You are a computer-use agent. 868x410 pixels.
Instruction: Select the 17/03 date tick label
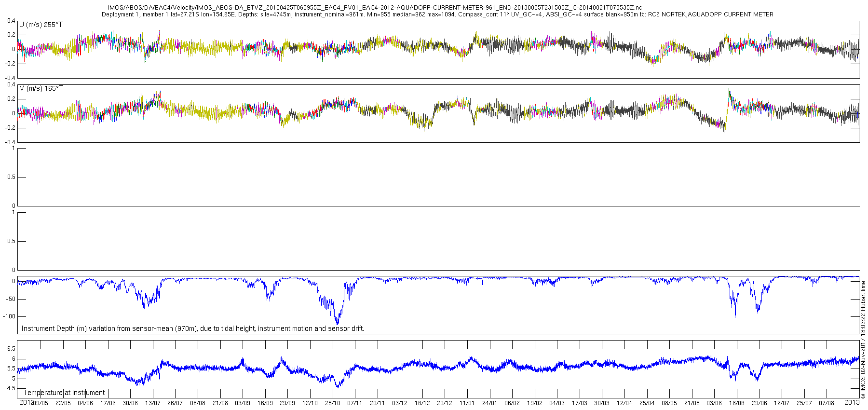tap(580, 403)
